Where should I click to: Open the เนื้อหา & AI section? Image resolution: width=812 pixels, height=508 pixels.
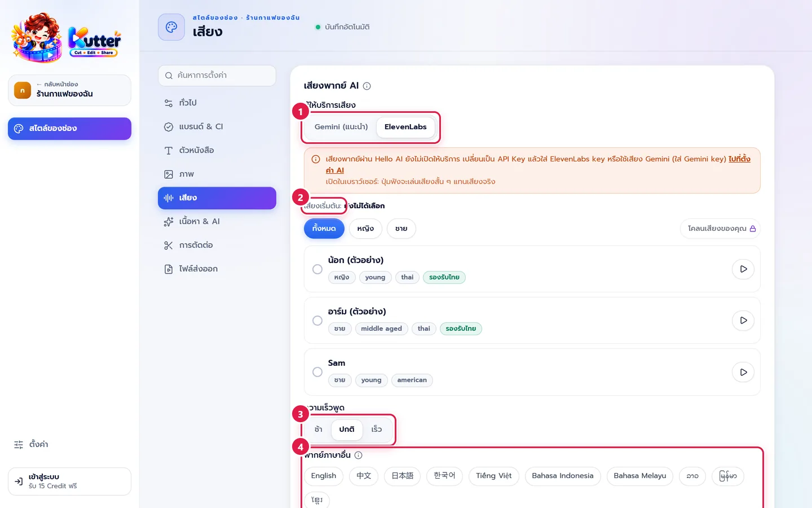click(217, 221)
